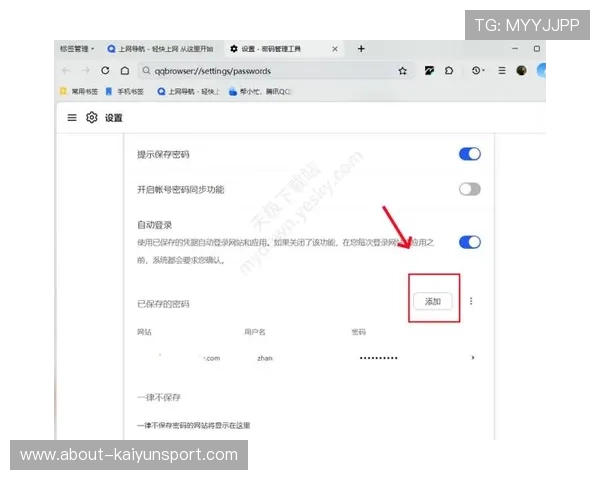Viewport: 600px width, 480px height.
Task: Reload the page with the refresh icon
Action: coord(105,70)
